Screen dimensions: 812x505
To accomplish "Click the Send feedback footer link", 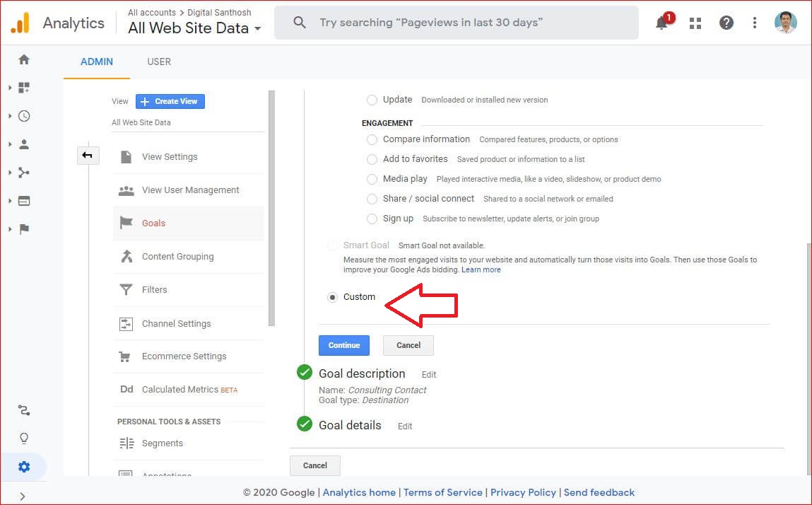I will [x=599, y=492].
